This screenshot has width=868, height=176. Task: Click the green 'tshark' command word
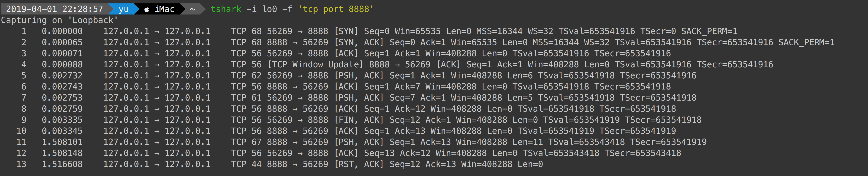pyautogui.click(x=226, y=9)
